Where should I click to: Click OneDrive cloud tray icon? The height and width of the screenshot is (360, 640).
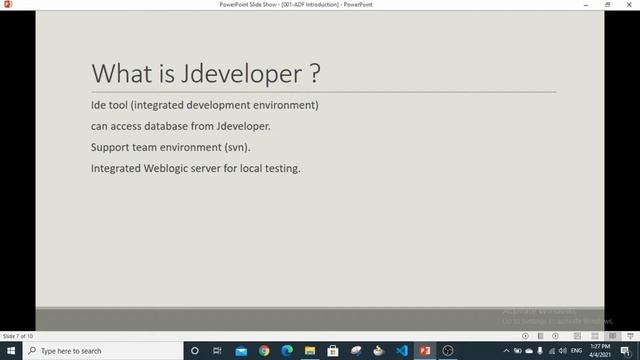point(529,351)
